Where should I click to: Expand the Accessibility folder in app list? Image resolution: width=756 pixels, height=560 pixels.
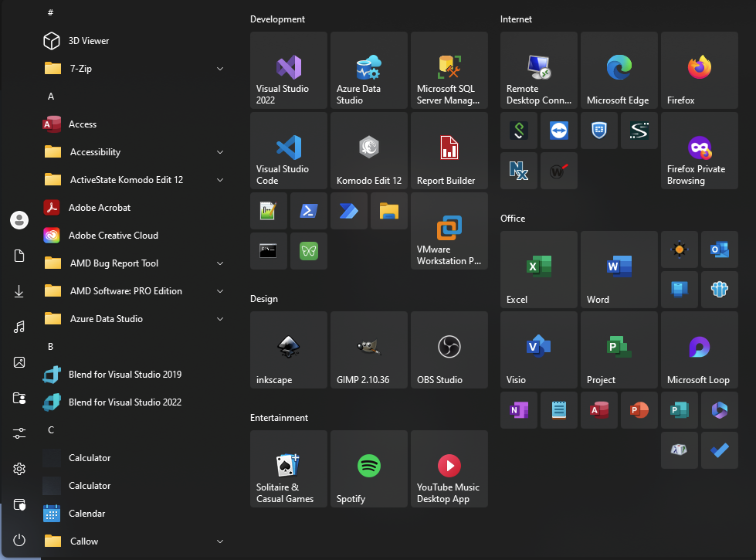point(220,152)
